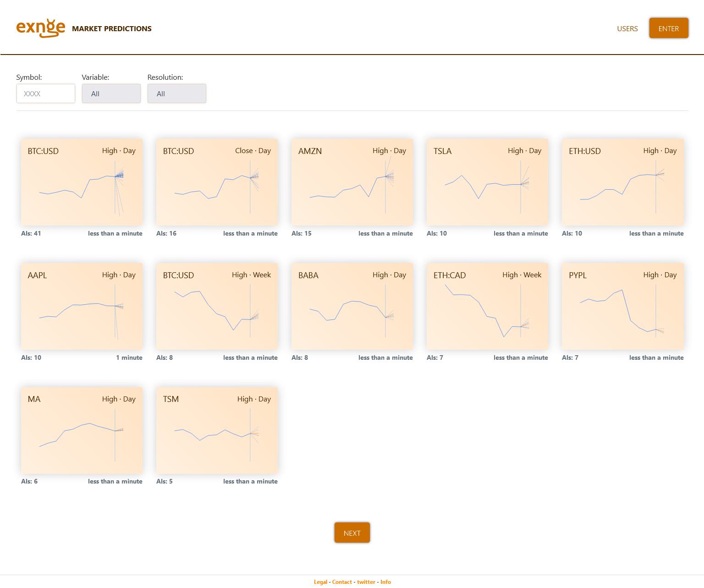This screenshot has height=588, width=704.
Task: Open the TSLA High Day chart card
Action: pos(487,182)
